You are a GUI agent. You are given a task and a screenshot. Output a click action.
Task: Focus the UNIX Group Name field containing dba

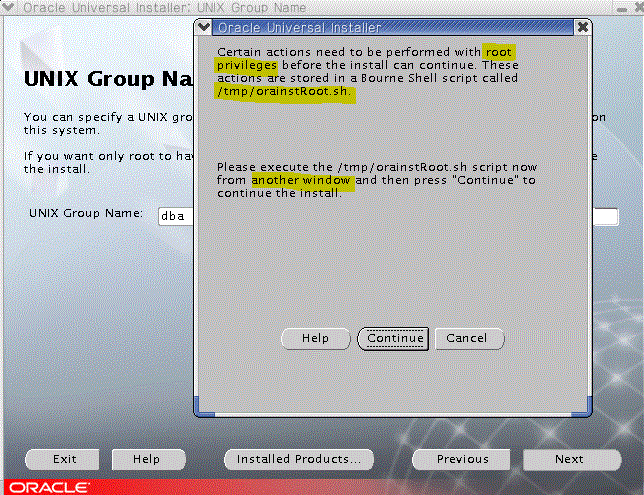pos(176,216)
